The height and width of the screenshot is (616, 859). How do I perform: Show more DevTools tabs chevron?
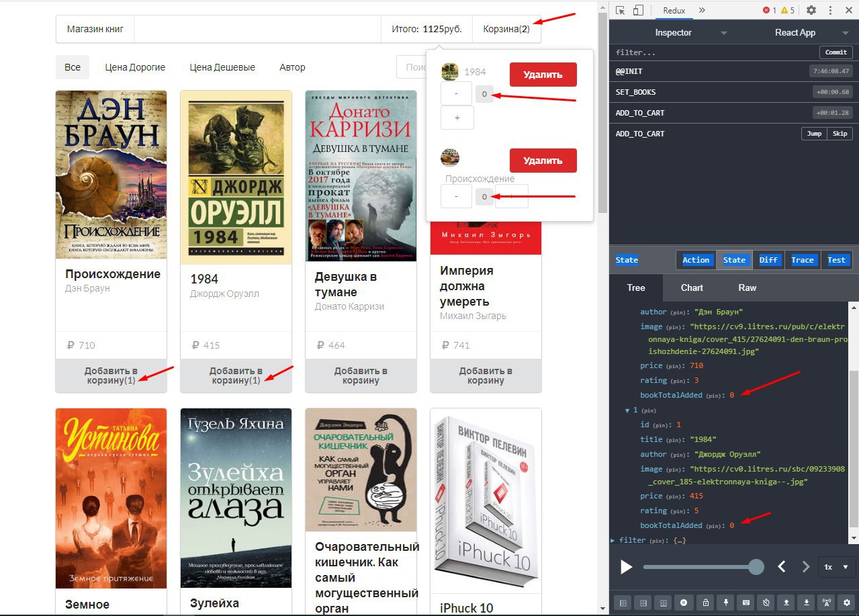702,10
